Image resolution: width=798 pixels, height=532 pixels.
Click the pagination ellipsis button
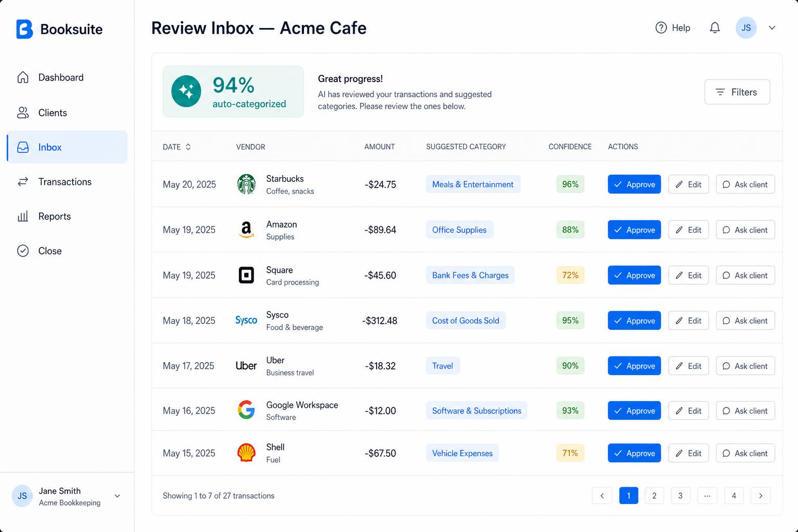coord(707,496)
